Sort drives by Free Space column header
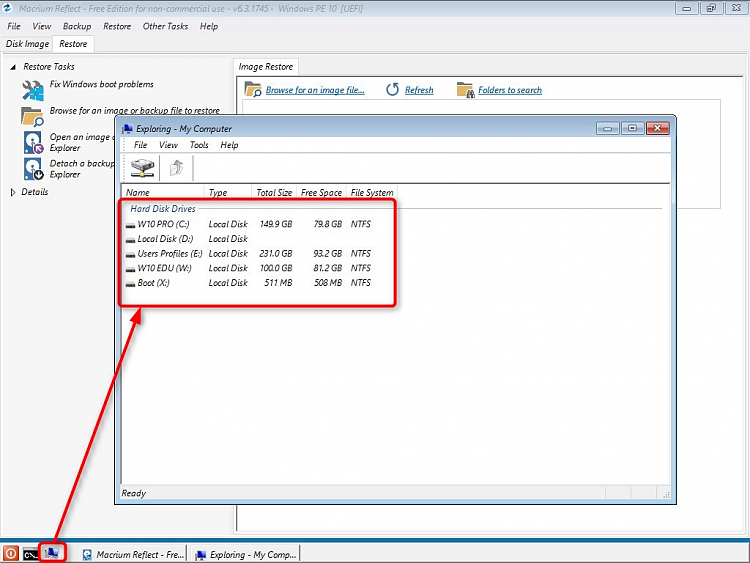The height and width of the screenshot is (563, 750). pyautogui.click(x=321, y=193)
